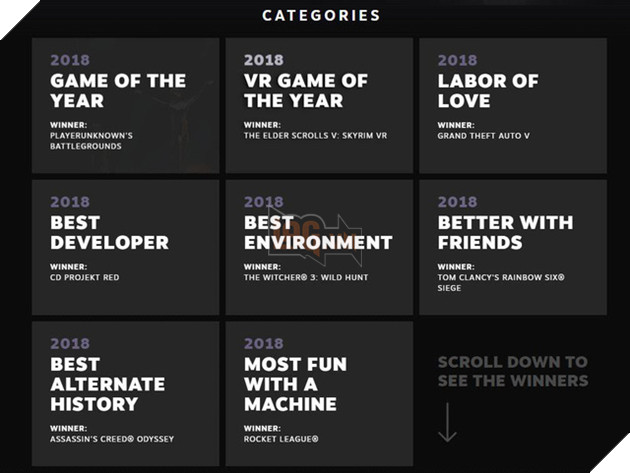630x473 pixels.
Task: Open the Best Developer category card
Action: 125,248
